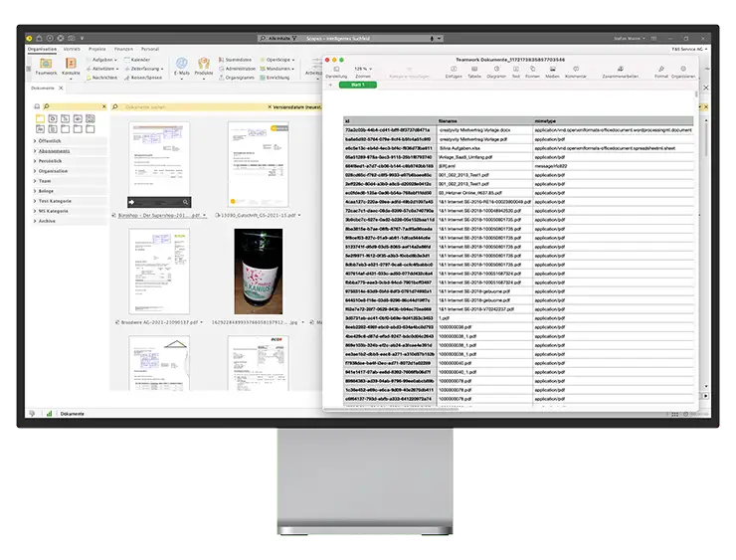Clear the category search field
The width and height of the screenshot is (736, 560).
[x=104, y=106]
